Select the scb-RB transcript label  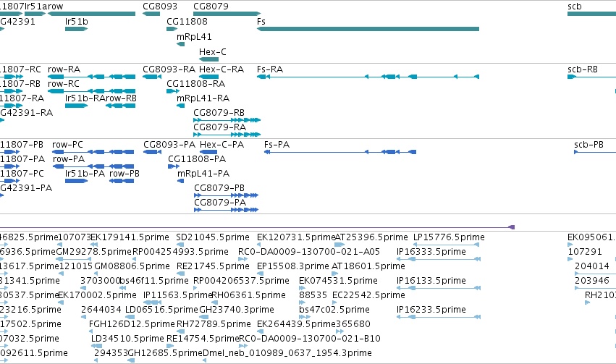pyautogui.click(x=583, y=69)
